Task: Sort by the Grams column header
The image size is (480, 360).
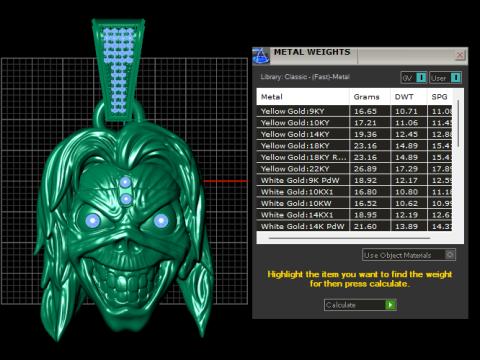Action: [370, 97]
